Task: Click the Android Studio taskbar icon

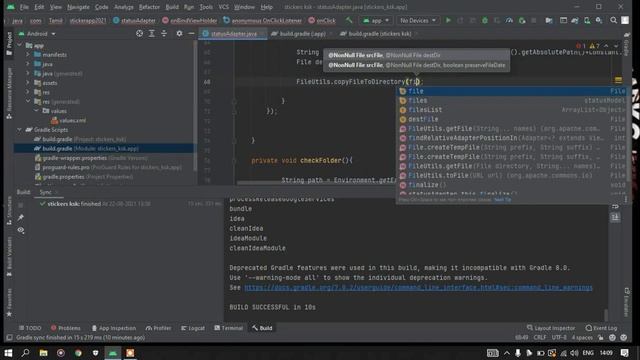Action: 113,353
